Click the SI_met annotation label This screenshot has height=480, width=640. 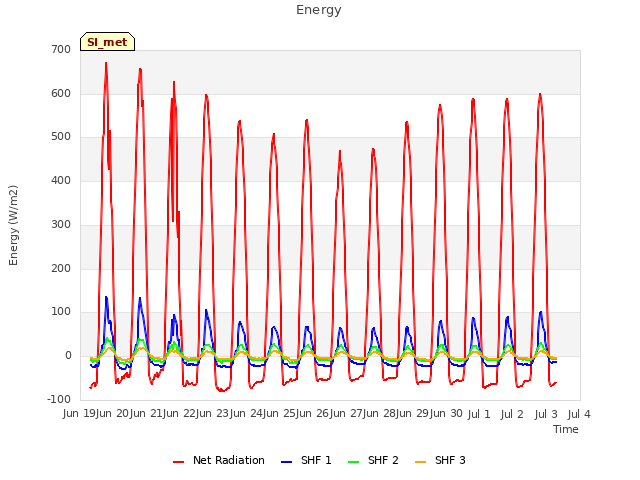click(x=107, y=42)
